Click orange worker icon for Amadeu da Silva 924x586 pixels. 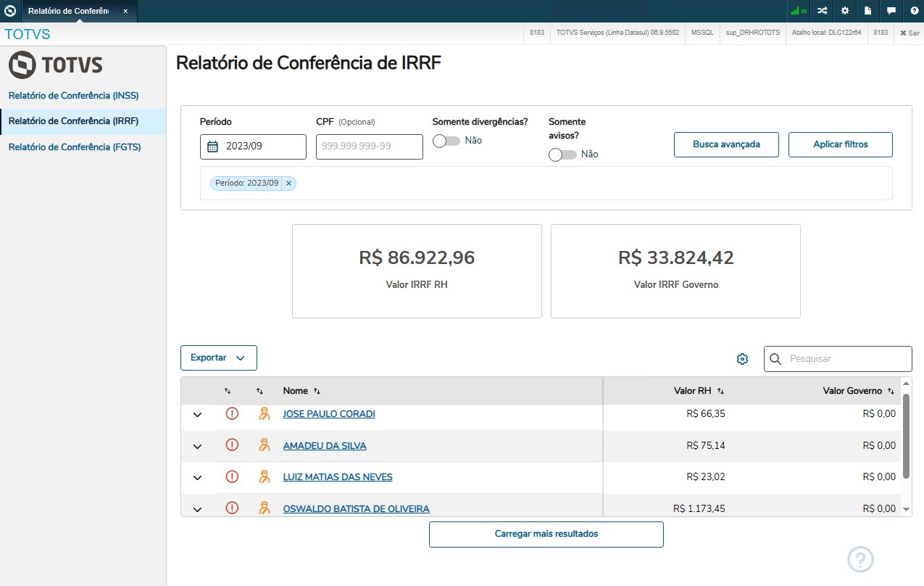(265, 445)
